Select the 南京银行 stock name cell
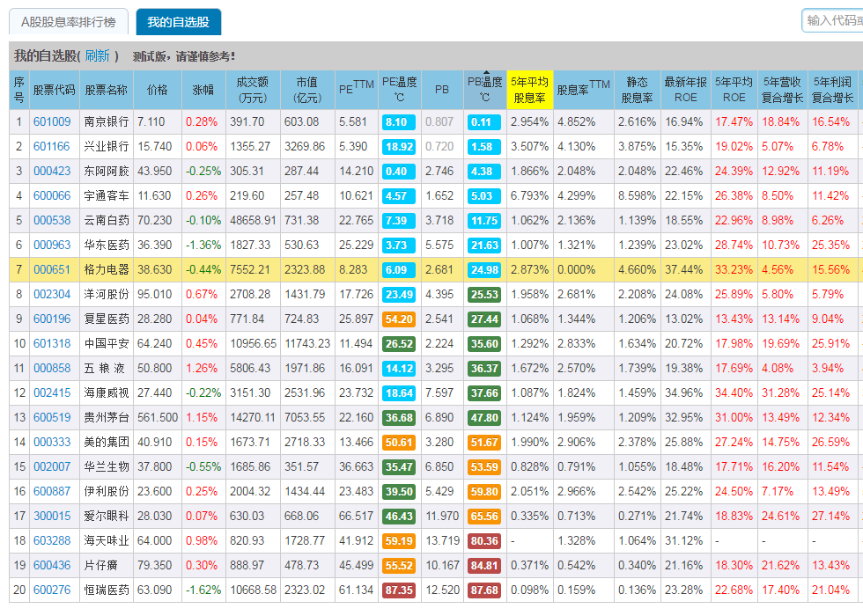This screenshot has height=616, width=863. tap(107, 121)
